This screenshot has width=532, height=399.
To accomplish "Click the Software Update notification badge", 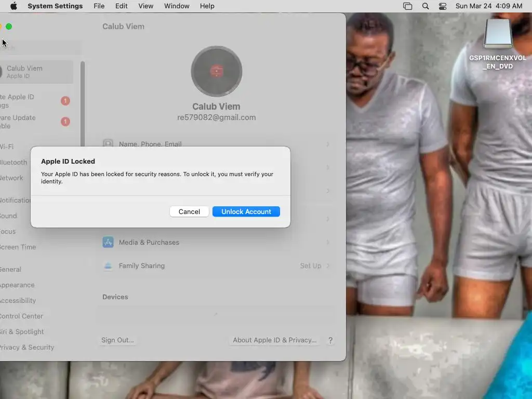I will coord(65,122).
